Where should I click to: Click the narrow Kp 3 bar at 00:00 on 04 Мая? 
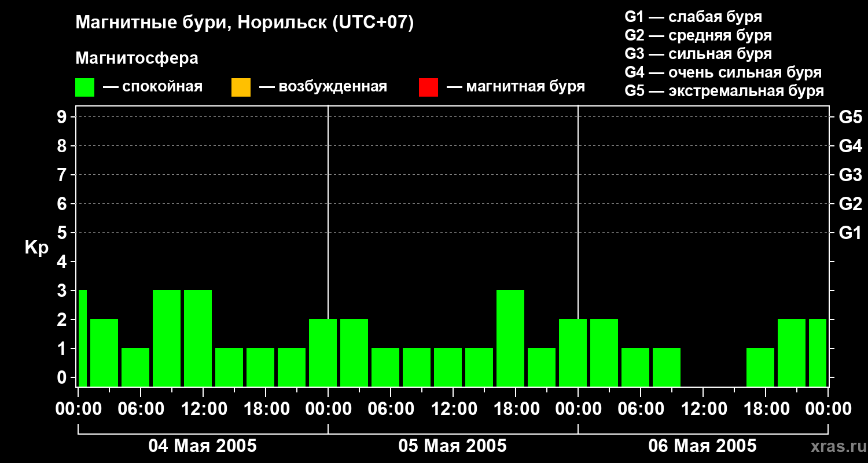[82, 338]
